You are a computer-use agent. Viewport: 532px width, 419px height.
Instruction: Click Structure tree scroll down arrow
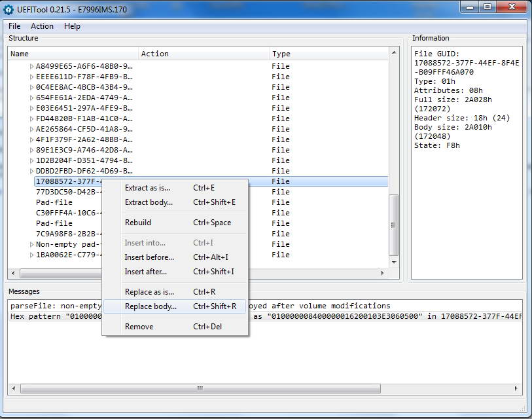click(393, 262)
